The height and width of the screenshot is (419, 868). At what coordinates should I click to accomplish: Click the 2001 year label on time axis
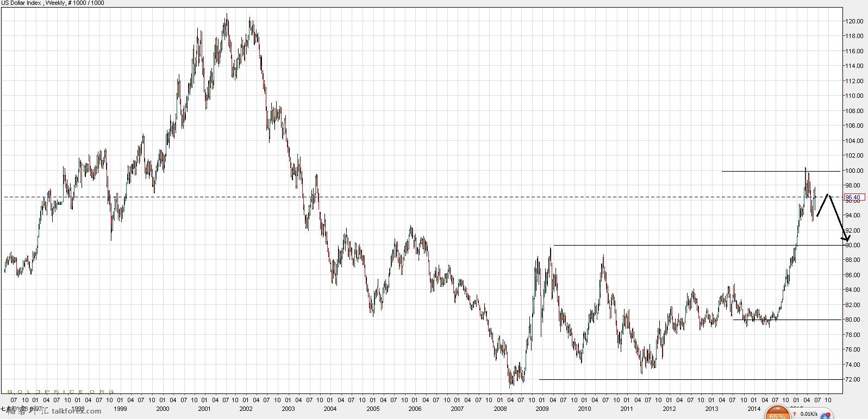[x=204, y=409]
